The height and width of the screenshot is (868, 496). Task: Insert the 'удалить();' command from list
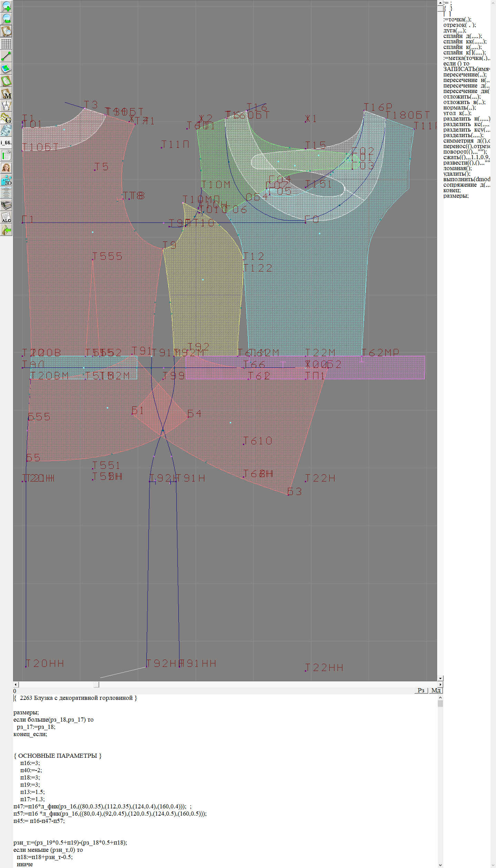[x=457, y=174]
